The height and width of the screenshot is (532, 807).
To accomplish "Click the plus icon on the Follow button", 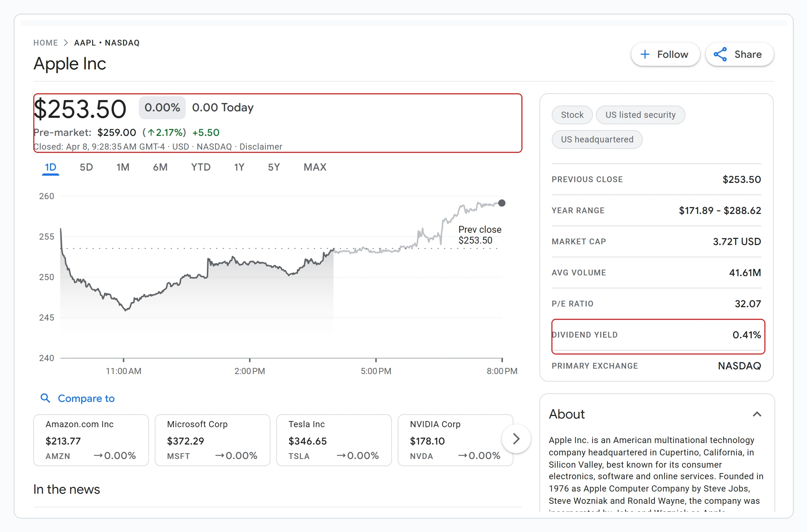I will 646,54.
